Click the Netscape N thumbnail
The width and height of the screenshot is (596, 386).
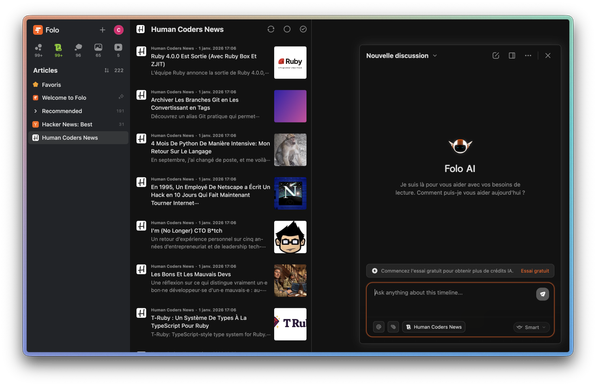click(290, 193)
